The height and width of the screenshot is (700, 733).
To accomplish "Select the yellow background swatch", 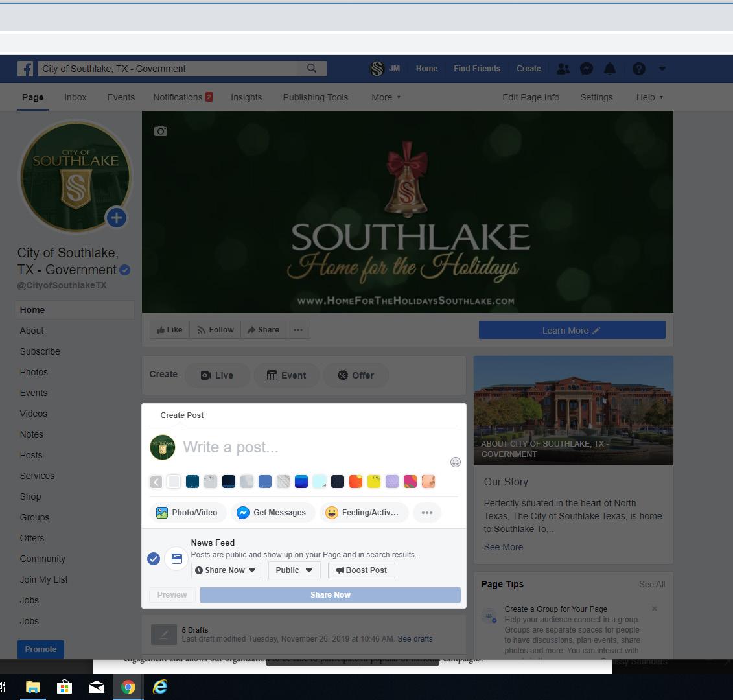I will [373, 482].
